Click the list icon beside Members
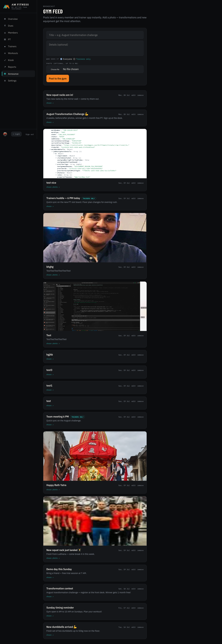This screenshot has width=222, height=644. tap(5, 33)
